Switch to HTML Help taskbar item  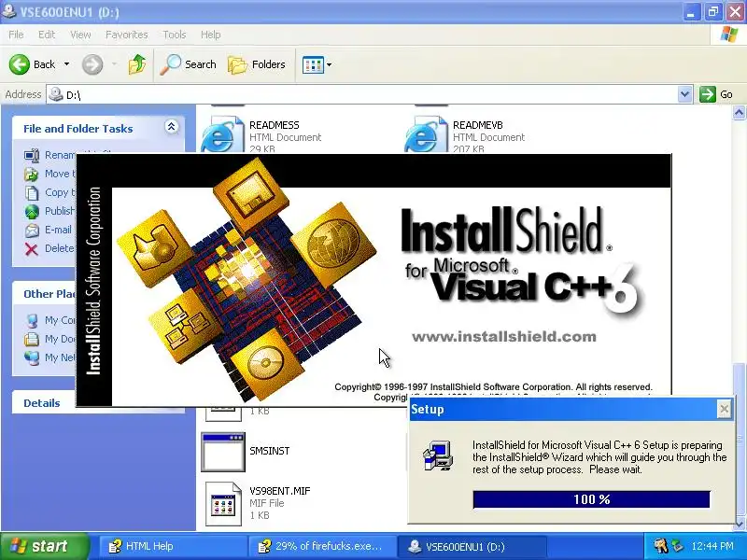pos(173,546)
